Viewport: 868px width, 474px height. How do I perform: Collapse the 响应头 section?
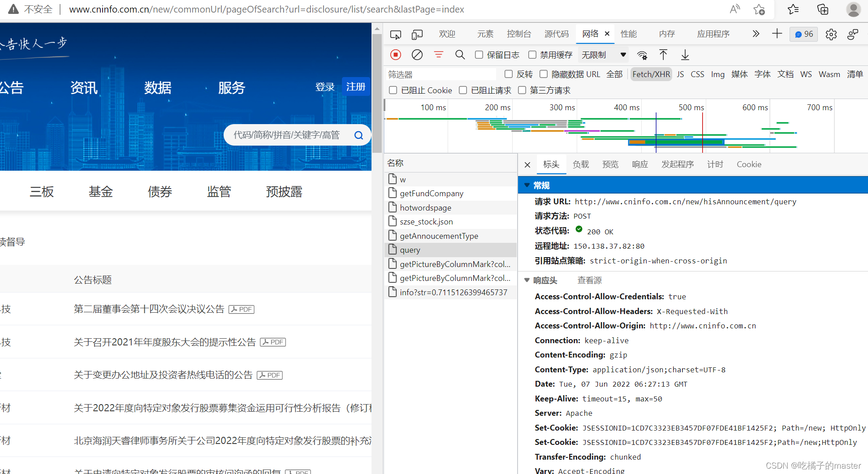pos(527,280)
